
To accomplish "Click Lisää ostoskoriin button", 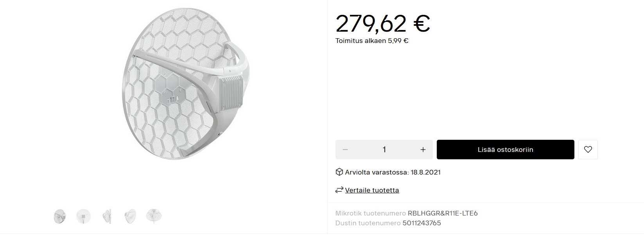I will tap(505, 150).
